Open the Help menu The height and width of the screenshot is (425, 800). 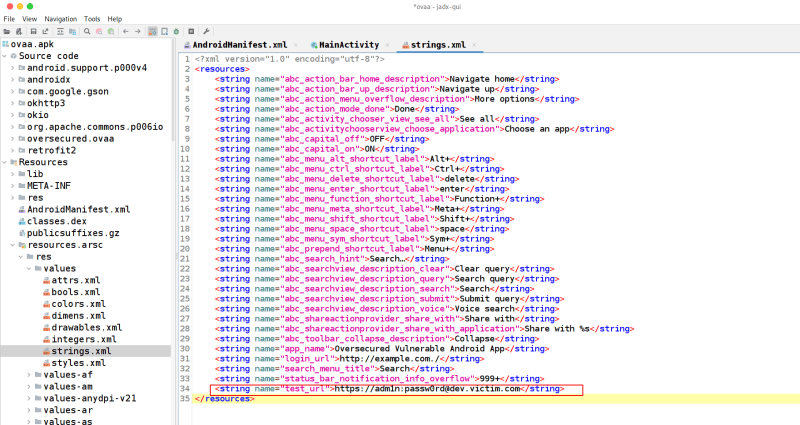point(115,19)
